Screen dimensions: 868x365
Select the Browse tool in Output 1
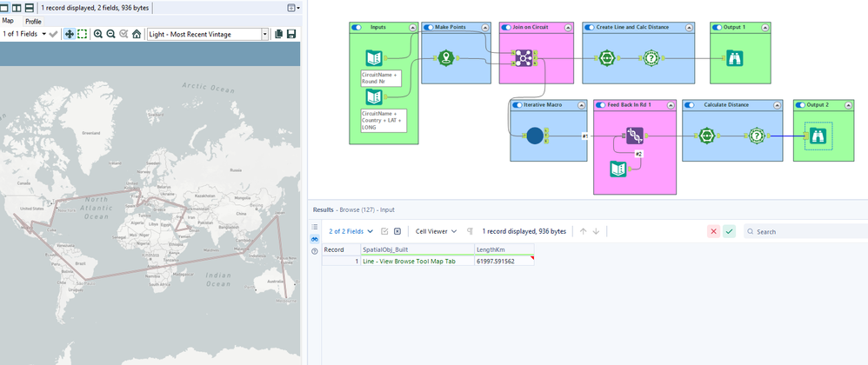click(735, 58)
